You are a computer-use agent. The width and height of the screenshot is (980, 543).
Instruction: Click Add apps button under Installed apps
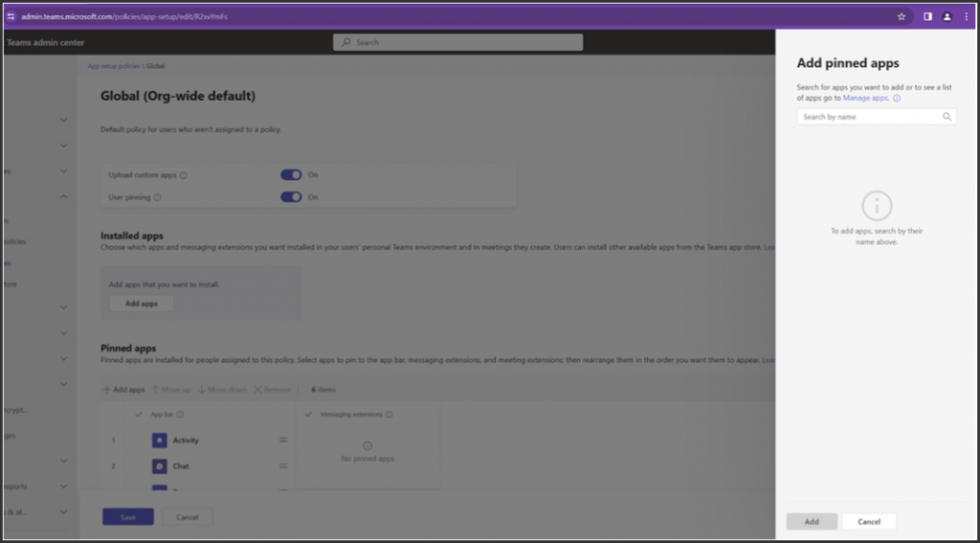tap(142, 304)
